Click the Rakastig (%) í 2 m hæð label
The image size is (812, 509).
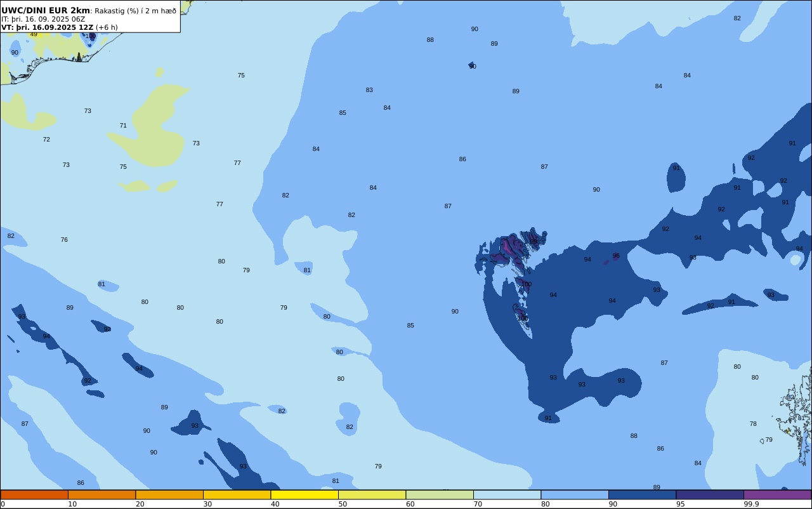(136, 11)
